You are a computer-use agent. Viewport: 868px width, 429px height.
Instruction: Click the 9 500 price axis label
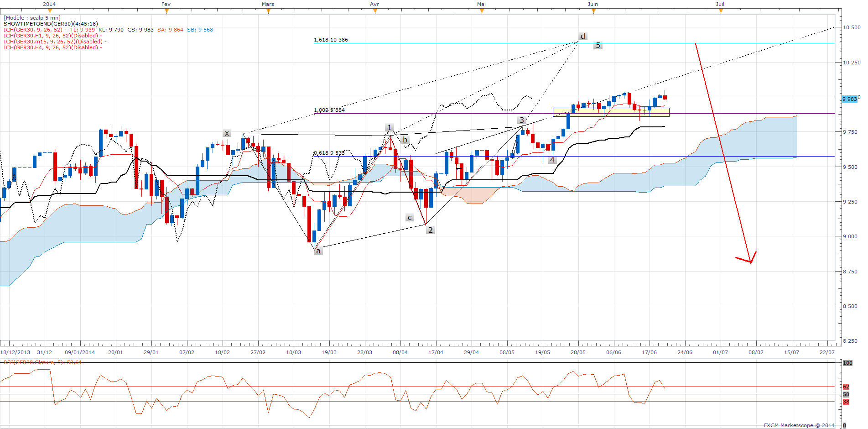coord(850,167)
